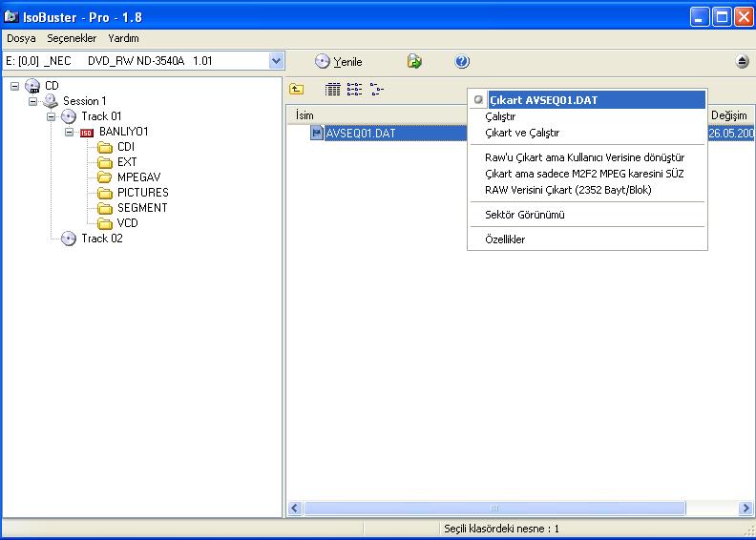Open the Dosya menu
Screen dimensions: 756x540
[21, 38]
